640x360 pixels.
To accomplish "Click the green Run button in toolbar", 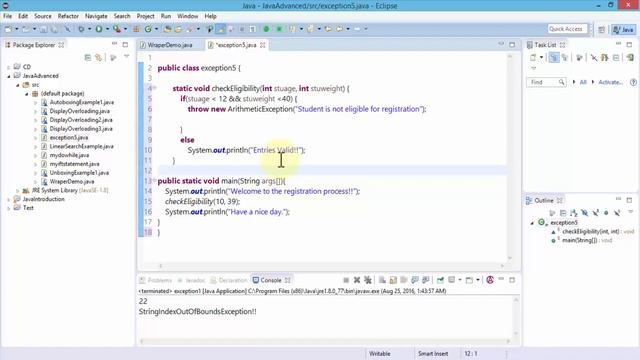I will [x=99, y=29].
